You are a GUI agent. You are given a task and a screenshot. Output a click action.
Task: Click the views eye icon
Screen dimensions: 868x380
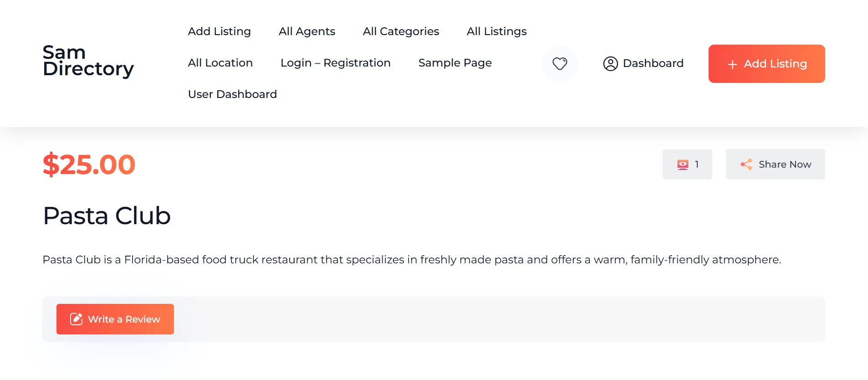[683, 164]
